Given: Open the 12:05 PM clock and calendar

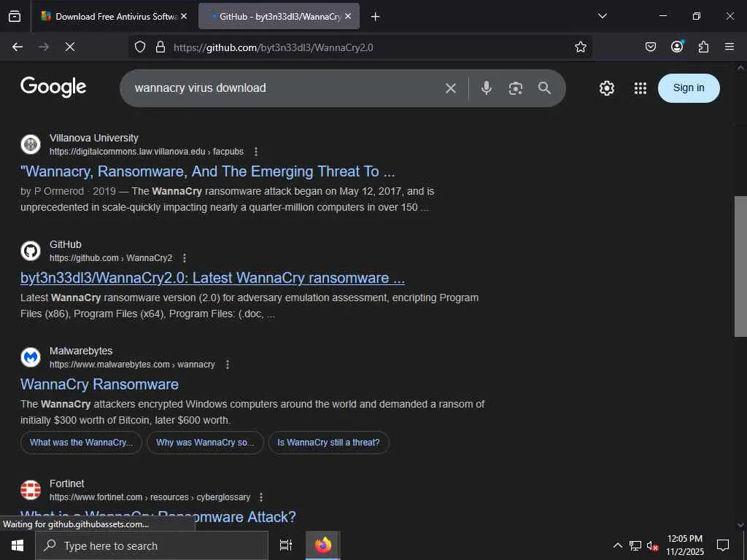Looking at the screenshot, I should point(685,545).
